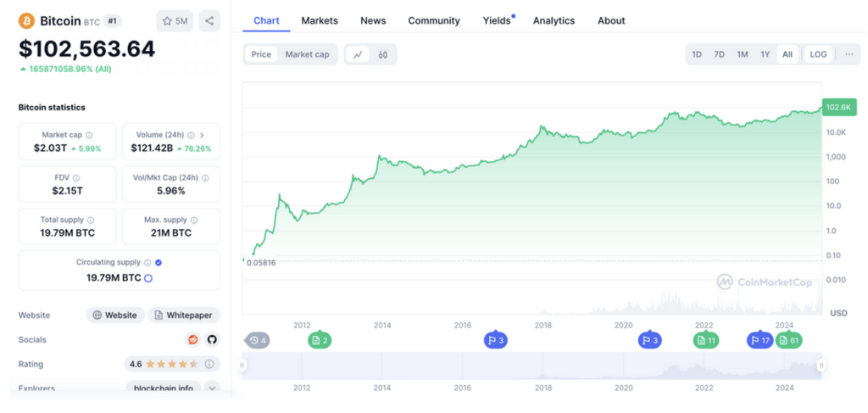868x413 pixels.
Task: Expand Volume (24h) details arrow
Action: click(202, 135)
